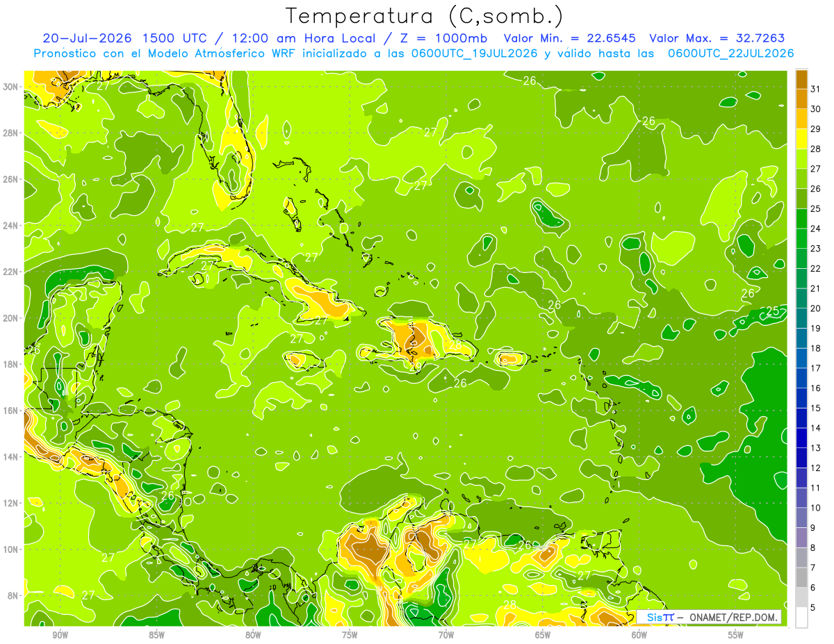Click the '65W' longitude axis label
The width and height of the screenshot is (834, 644).
[x=543, y=635]
